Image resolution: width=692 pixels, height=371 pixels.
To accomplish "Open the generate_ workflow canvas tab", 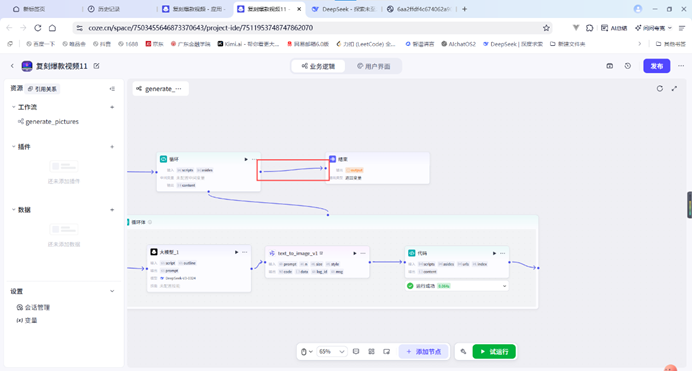I will 161,89.
